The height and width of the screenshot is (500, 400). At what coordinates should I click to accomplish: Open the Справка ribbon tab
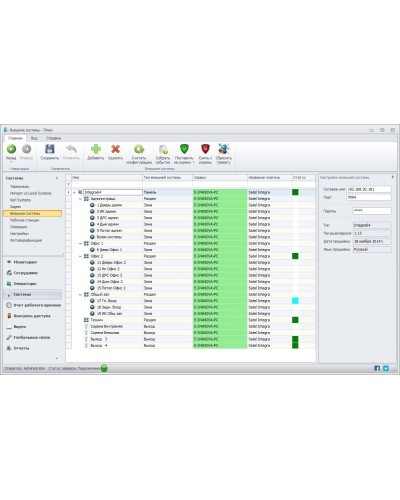pos(53,138)
